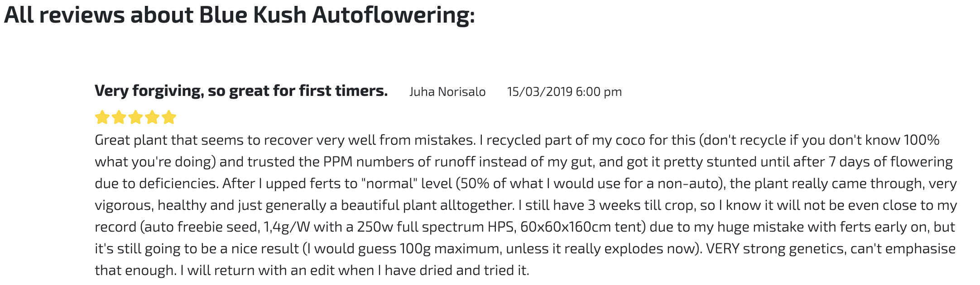Click the review time 6:00 pm

click(599, 92)
